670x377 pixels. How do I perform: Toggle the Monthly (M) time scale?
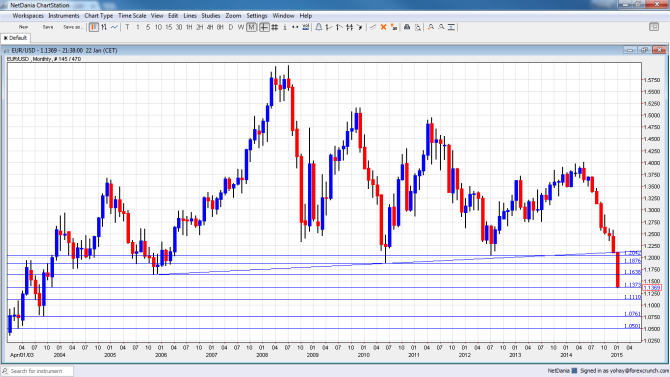[252, 27]
